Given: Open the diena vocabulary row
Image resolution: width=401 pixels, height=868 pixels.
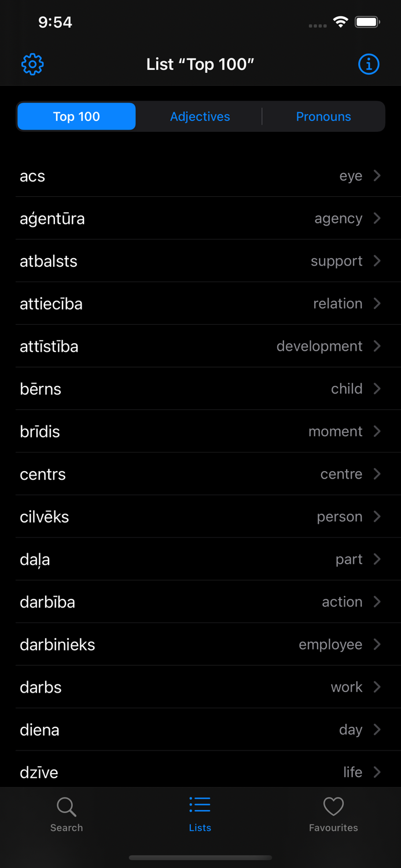Looking at the screenshot, I should tap(200, 730).
